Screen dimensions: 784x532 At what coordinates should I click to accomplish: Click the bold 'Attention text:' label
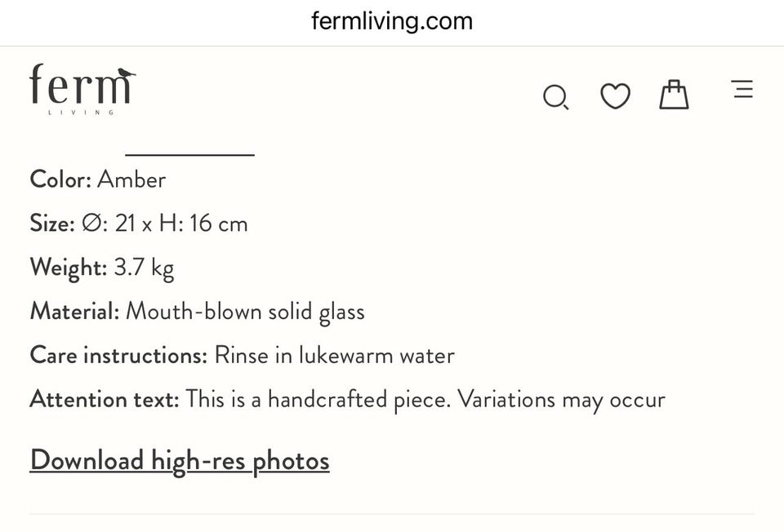[104, 400]
